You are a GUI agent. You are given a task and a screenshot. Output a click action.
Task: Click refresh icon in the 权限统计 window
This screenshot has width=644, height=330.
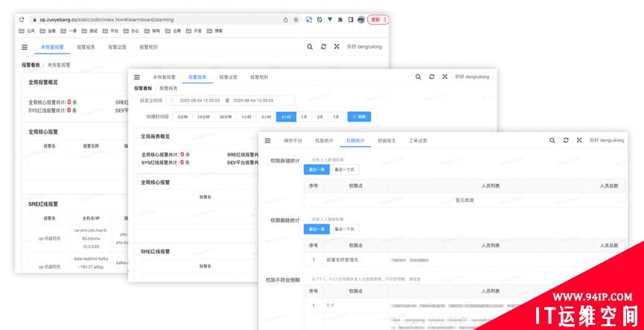[566, 140]
